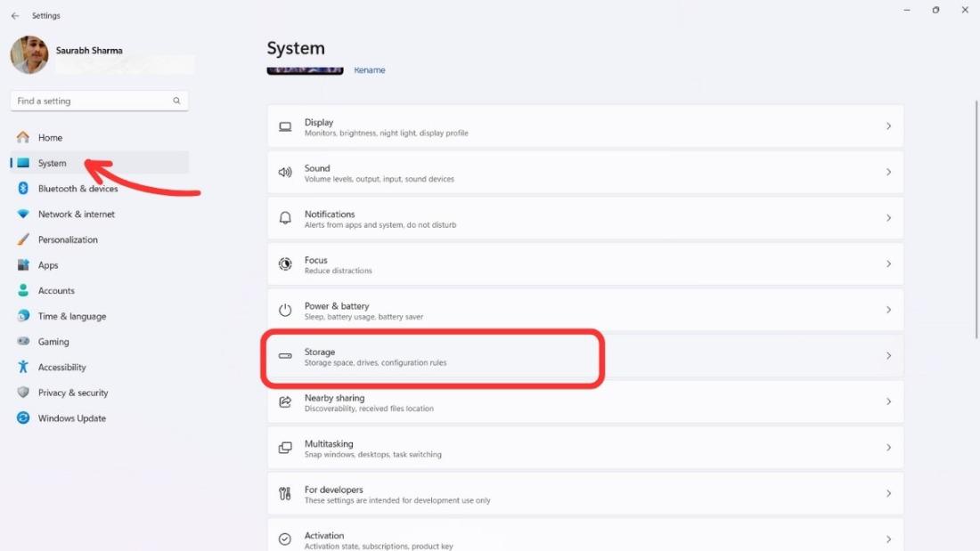Click the Notifications bell icon
This screenshot has width=980, height=551.
point(285,218)
